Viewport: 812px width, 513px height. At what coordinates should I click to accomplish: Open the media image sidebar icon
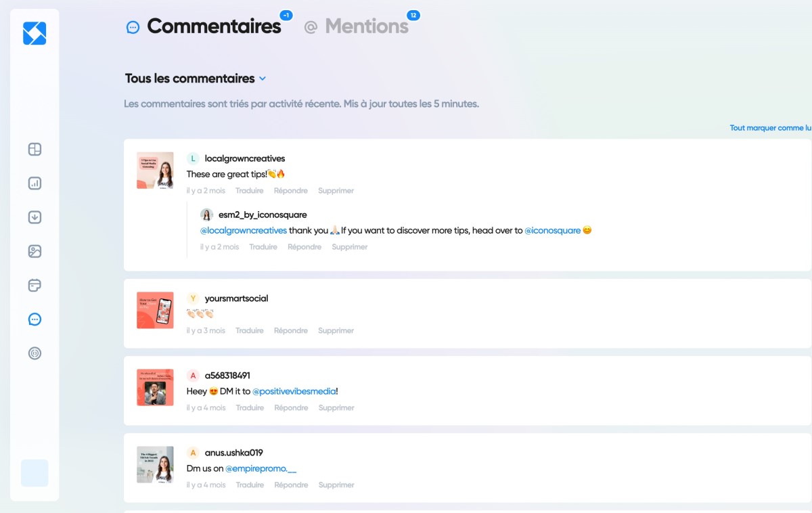(35, 251)
